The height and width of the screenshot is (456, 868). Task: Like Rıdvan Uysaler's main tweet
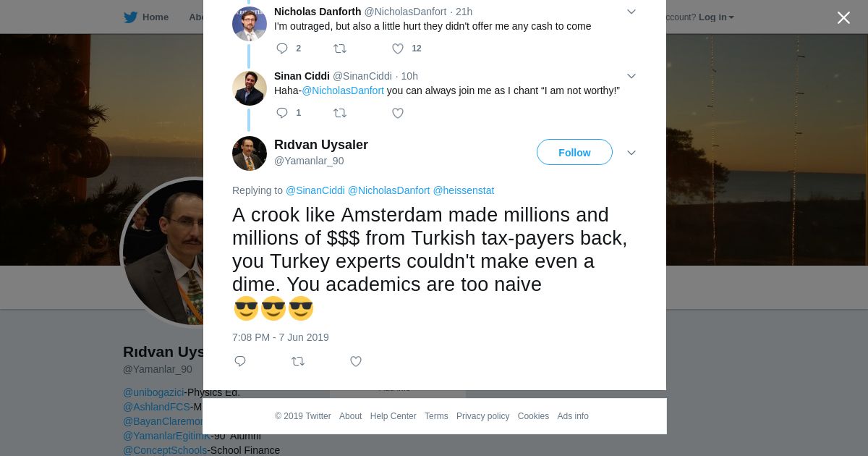pyautogui.click(x=356, y=361)
